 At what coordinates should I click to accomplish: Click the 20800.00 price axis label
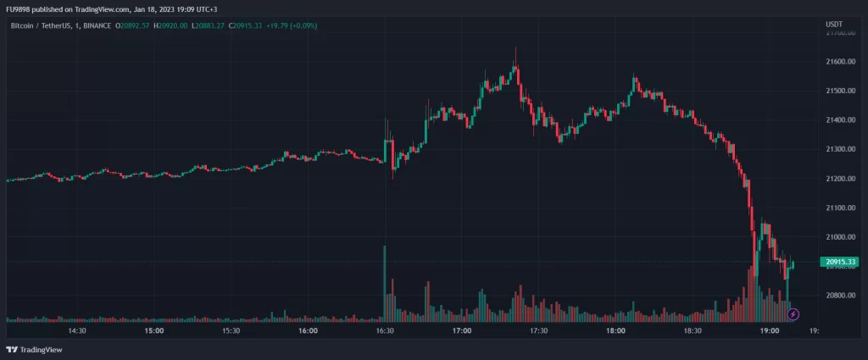838,296
